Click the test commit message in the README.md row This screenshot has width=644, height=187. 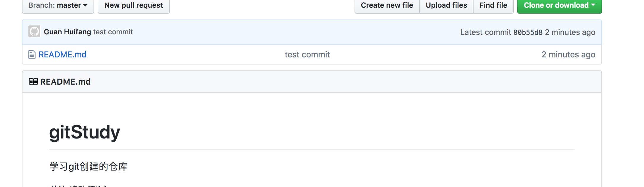(x=307, y=54)
